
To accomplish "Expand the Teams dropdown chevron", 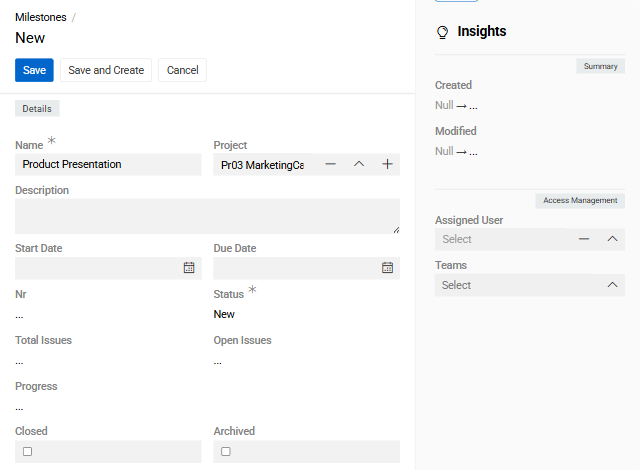I will coord(612,285).
